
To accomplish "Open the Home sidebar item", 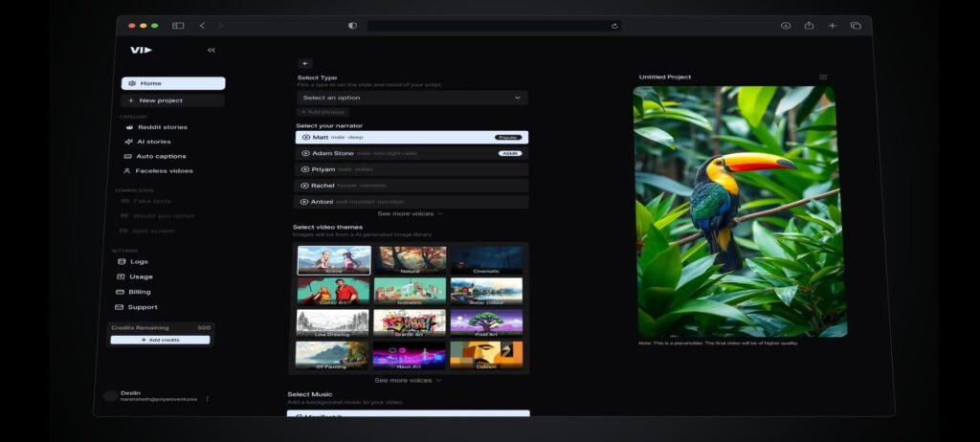I will tap(173, 83).
